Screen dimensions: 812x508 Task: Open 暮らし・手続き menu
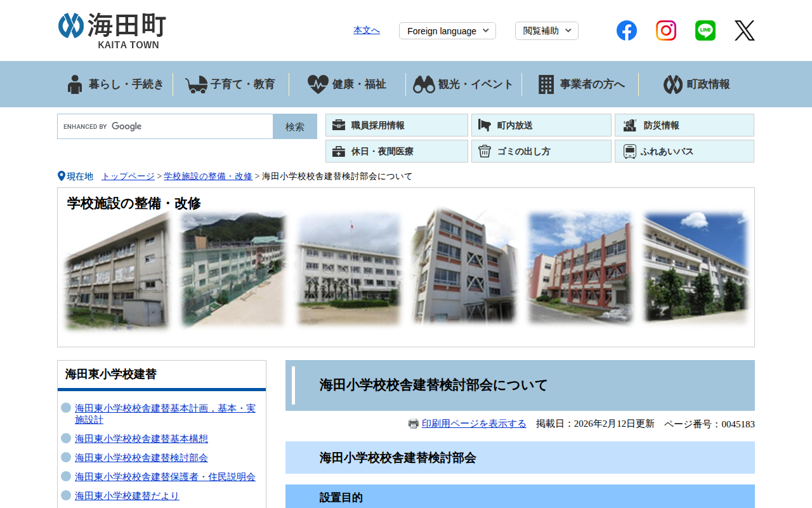click(115, 84)
